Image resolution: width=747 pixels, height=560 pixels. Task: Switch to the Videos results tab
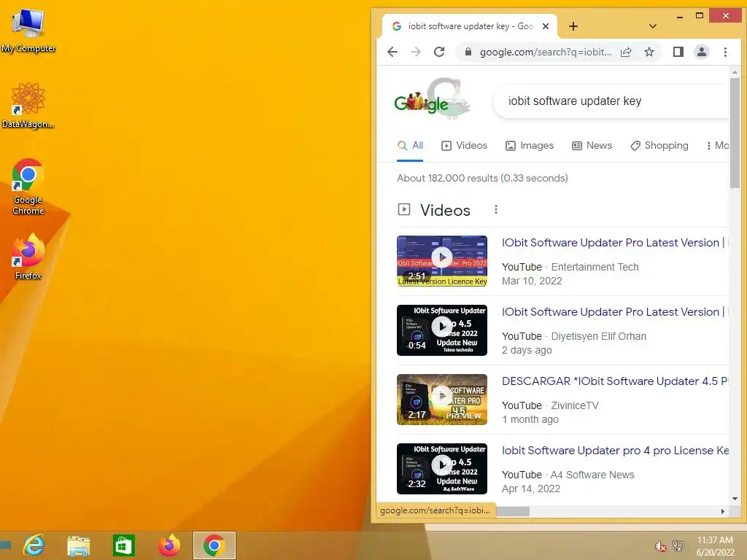pos(464,146)
